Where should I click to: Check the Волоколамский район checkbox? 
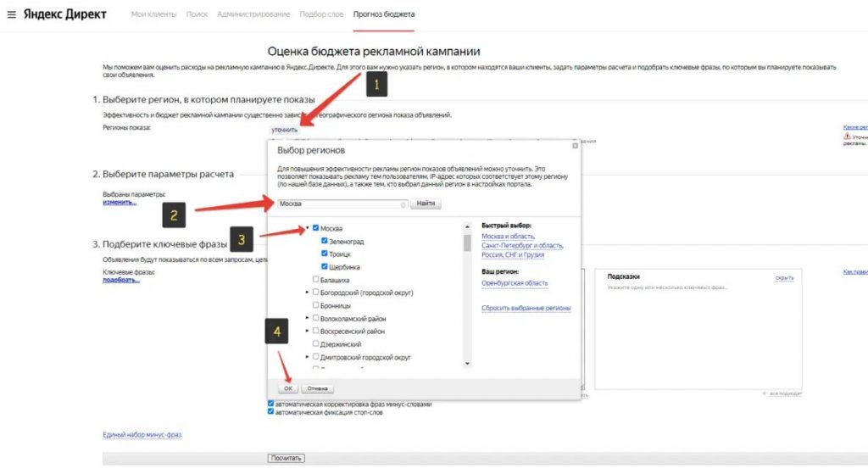pos(315,318)
